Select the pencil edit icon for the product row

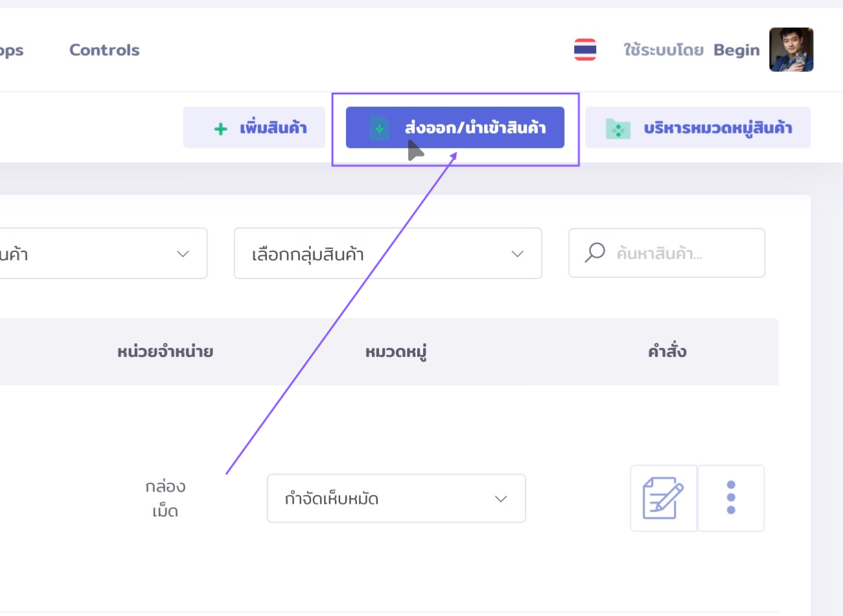664,497
